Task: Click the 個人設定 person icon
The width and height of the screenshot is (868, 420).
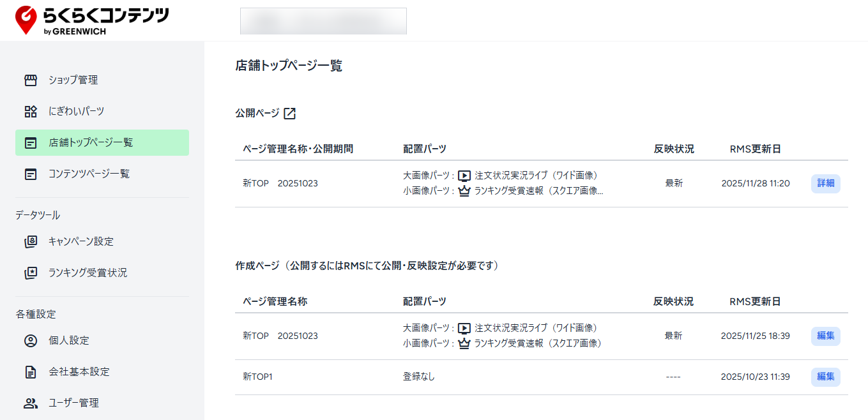Action: pyautogui.click(x=31, y=341)
